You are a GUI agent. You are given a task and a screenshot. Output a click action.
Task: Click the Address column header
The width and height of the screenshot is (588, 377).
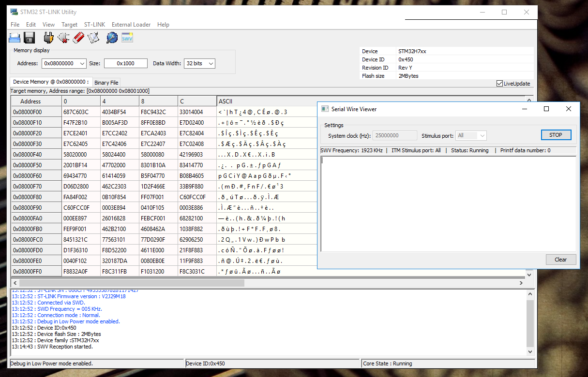click(36, 101)
